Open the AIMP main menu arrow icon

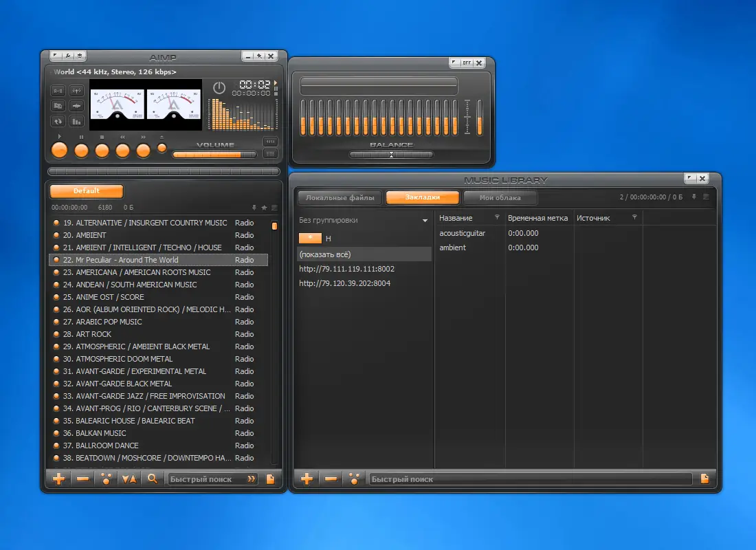pyautogui.click(x=56, y=56)
